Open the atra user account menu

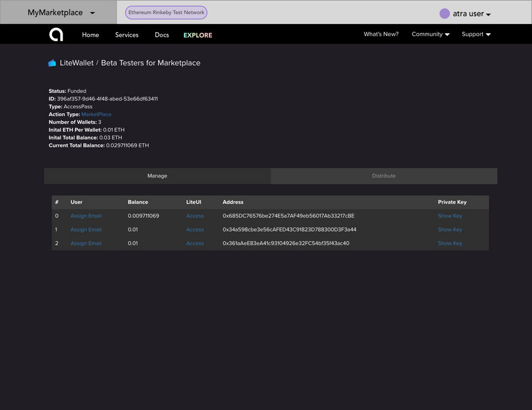pyautogui.click(x=472, y=14)
